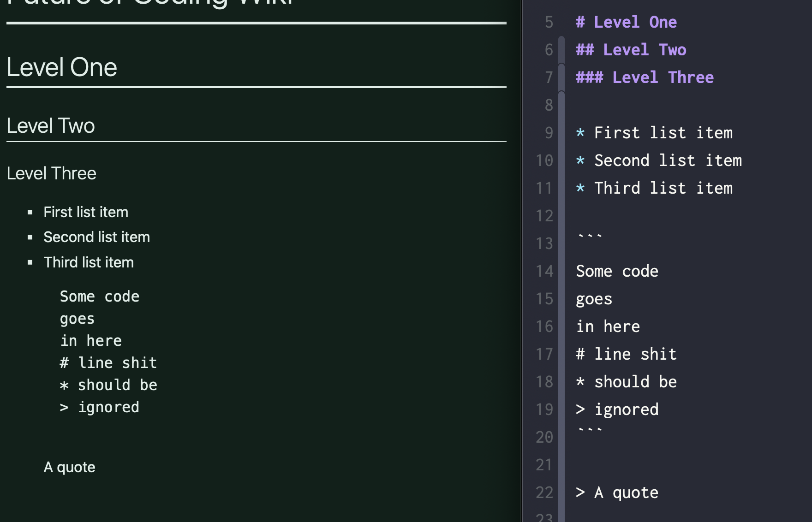The width and height of the screenshot is (812, 522).
Task: Place cursor on '### Level Three' editor line
Action: click(x=645, y=77)
